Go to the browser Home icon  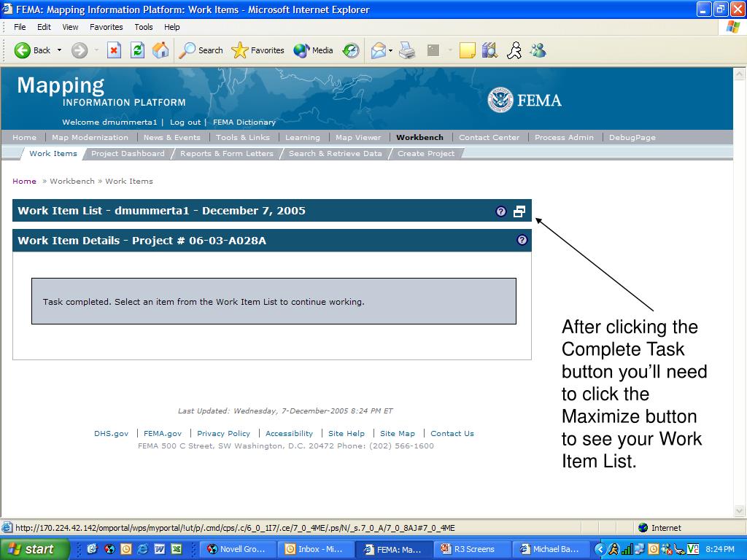click(x=160, y=50)
